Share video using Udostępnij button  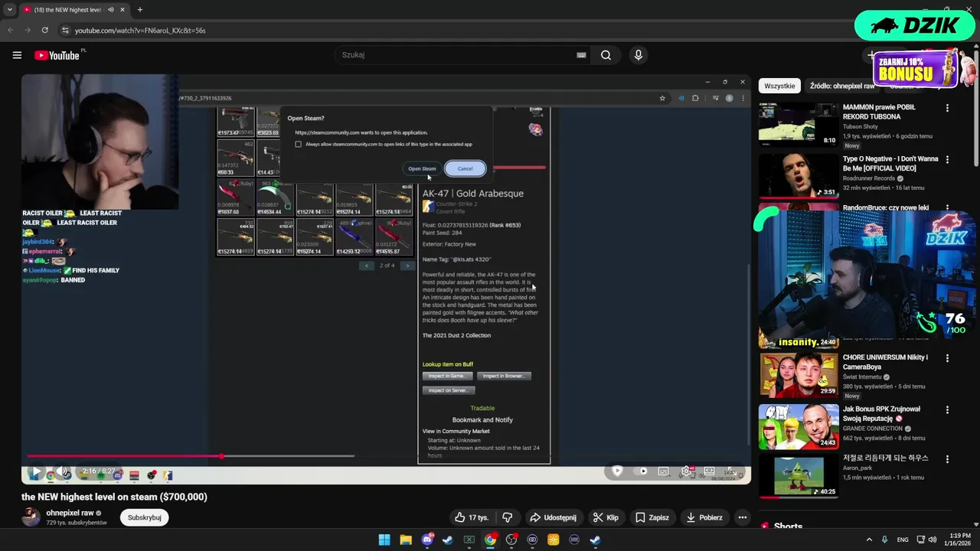tap(553, 517)
